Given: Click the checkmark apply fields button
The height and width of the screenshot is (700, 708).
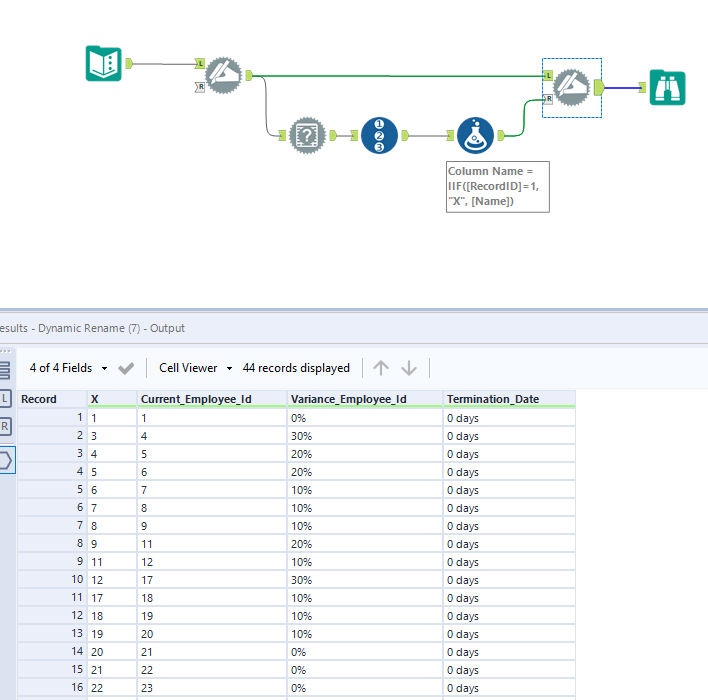Looking at the screenshot, I should tap(126, 368).
